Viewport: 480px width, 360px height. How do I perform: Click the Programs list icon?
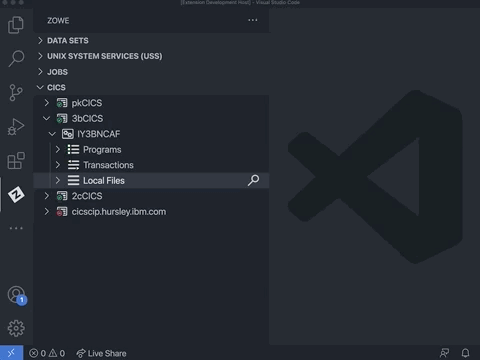click(x=73, y=149)
